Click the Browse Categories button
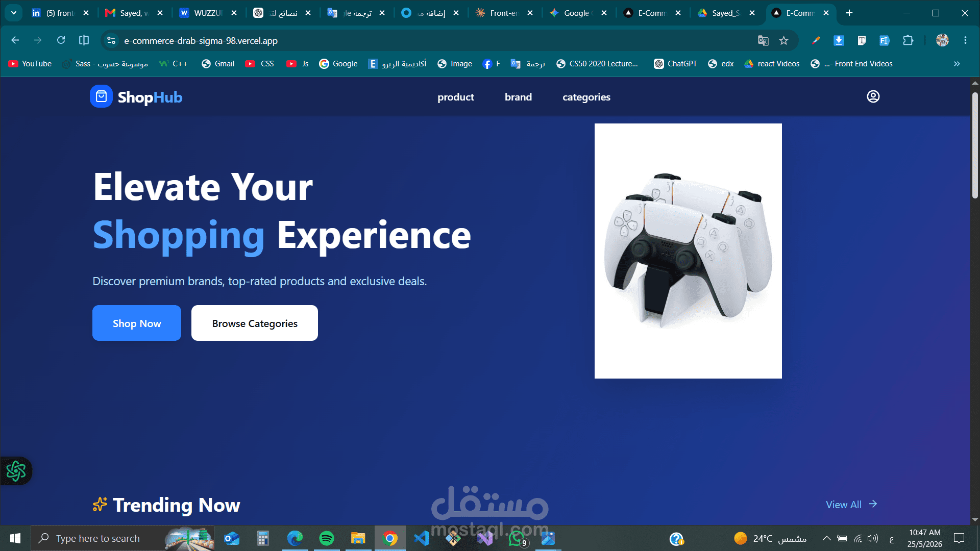 tap(255, 323)
